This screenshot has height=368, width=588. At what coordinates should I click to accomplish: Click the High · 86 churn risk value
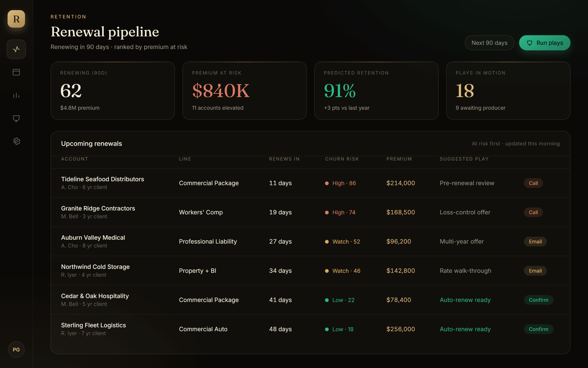[340, 183]
